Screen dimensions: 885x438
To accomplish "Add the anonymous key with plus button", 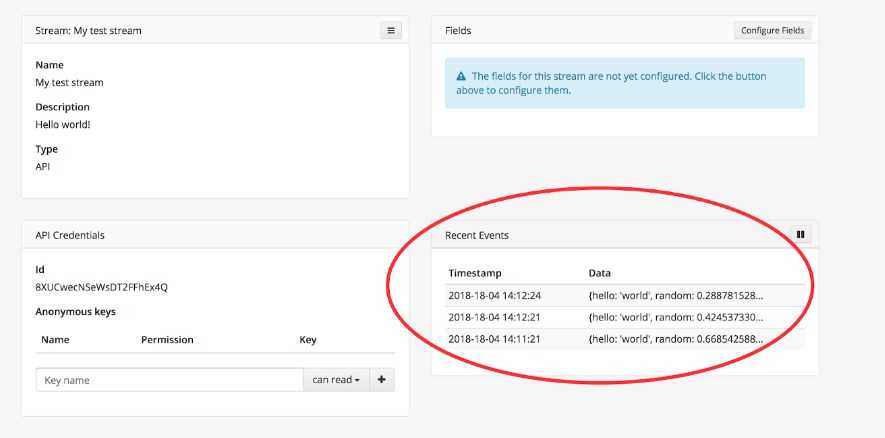I will (x=382, y=380).
